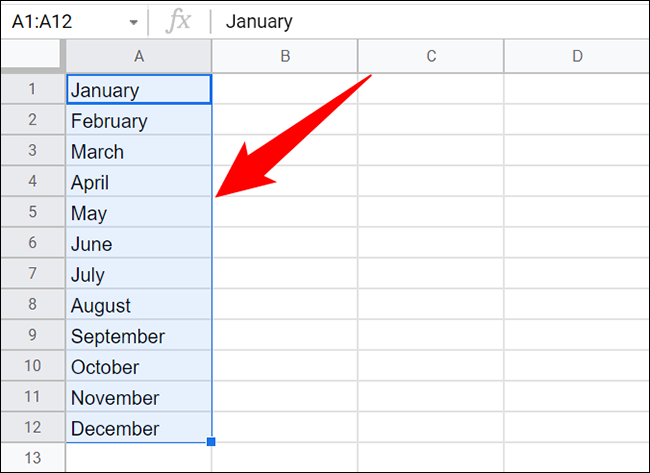Click empty cell B2
This screenshot has height=473, width=650.
285,121
